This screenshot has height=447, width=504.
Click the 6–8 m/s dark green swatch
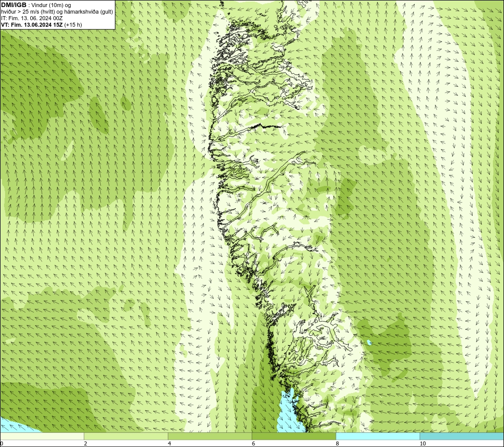tap(294, 436)
